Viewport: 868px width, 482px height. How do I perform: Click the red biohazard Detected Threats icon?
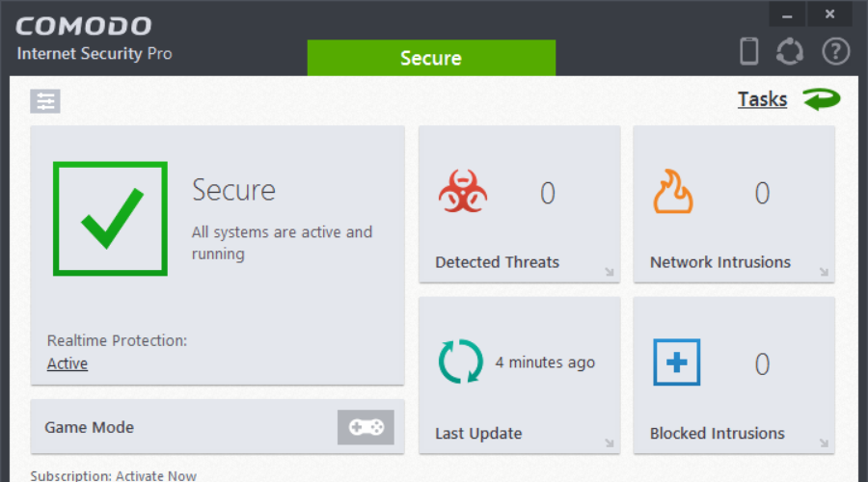(x=463, y=192)
